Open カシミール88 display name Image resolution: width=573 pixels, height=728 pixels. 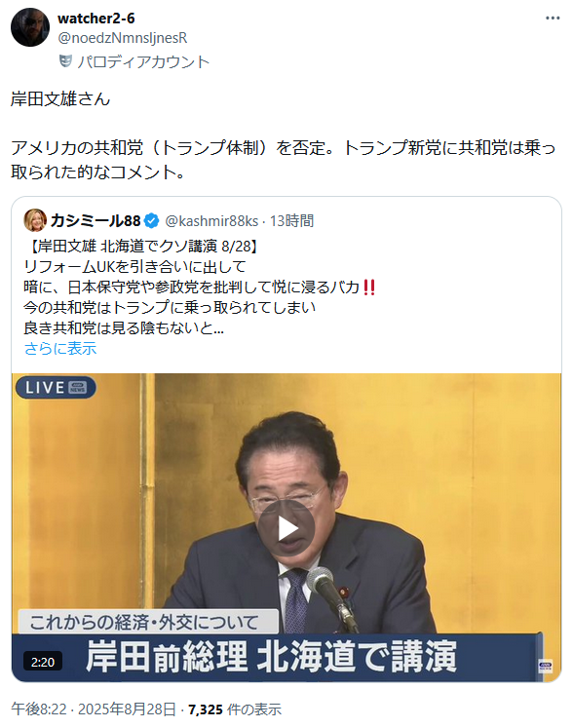tap(95, 220)
